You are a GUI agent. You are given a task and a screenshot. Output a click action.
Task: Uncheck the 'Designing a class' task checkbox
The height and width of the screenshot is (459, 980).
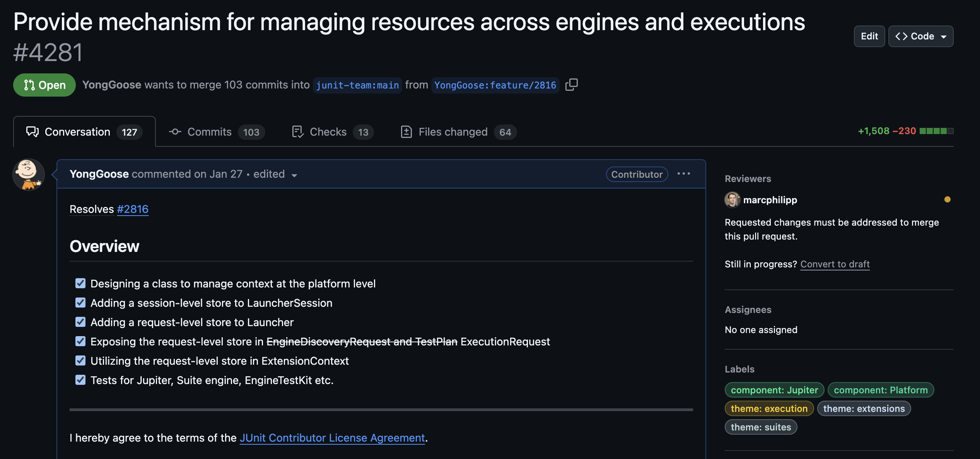(x=80, y=283)
